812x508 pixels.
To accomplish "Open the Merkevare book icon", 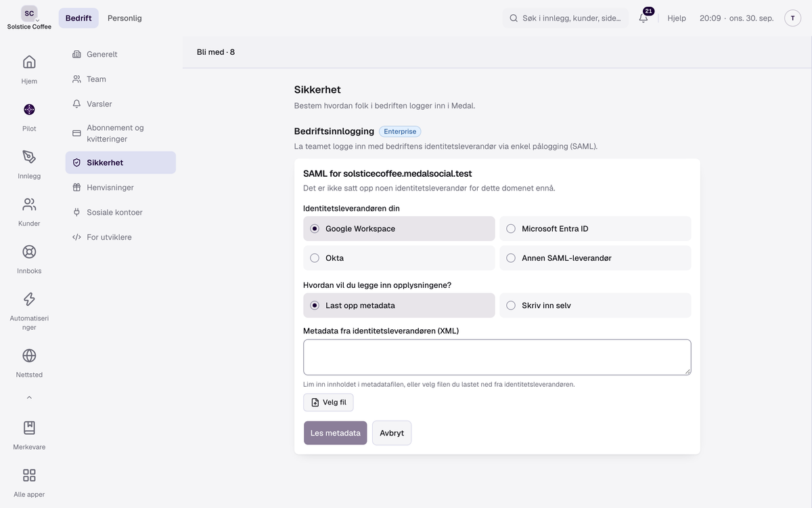I will 29,428.
